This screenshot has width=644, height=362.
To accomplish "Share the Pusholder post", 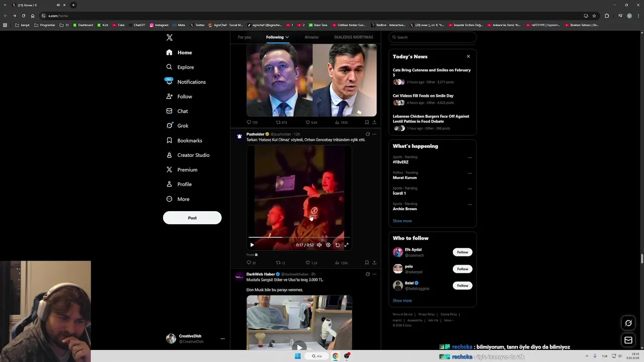I will tap(374, 262).
